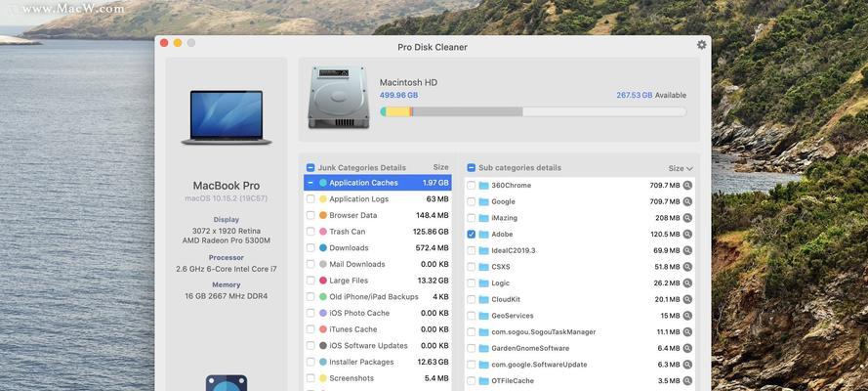Click the Adobe folder icon
868x391 pixels.
pyautogui.click(x=484, y=235)
